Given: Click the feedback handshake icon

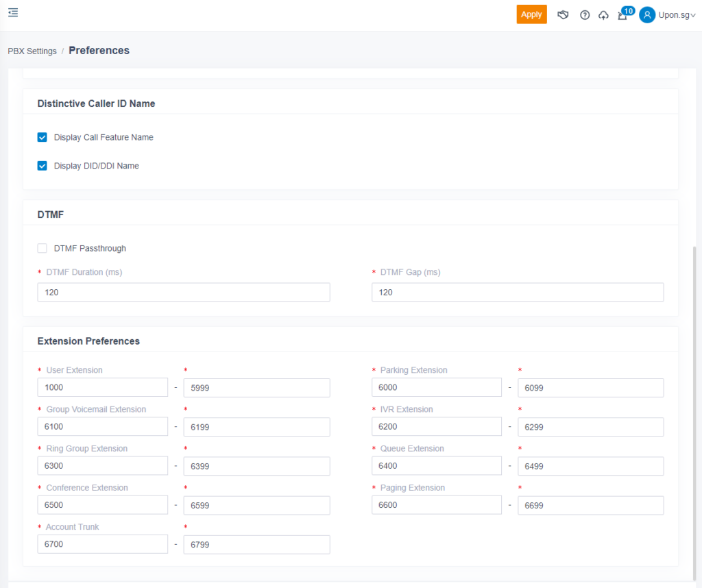Looking at the screenshot, I should coord(563,14).
